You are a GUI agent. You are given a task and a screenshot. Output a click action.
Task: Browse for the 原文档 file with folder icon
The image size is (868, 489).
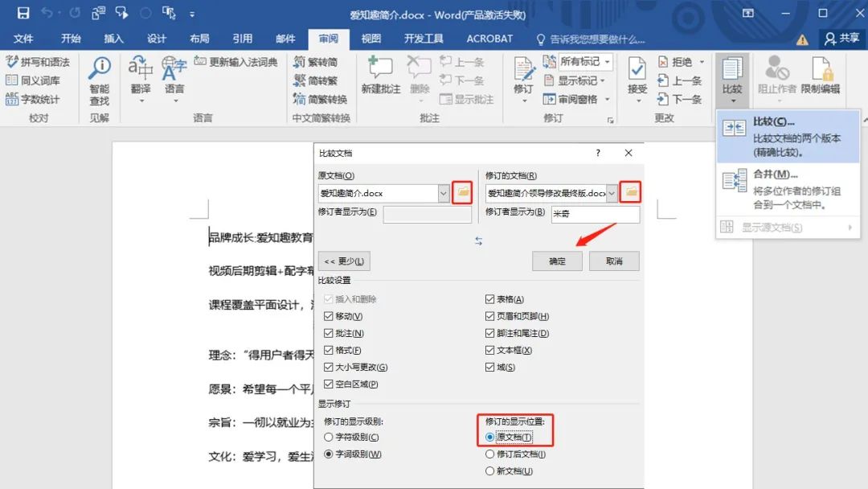tap(462, 193)
